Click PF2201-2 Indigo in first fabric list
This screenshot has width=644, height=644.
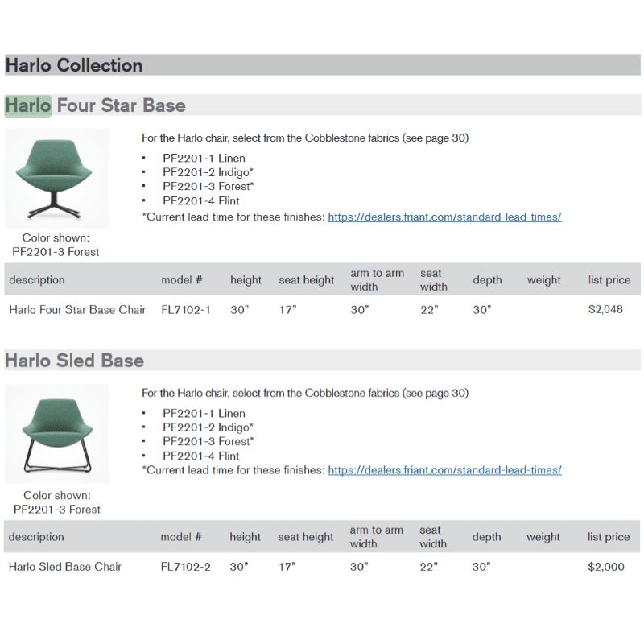click(x=208, y=172)
